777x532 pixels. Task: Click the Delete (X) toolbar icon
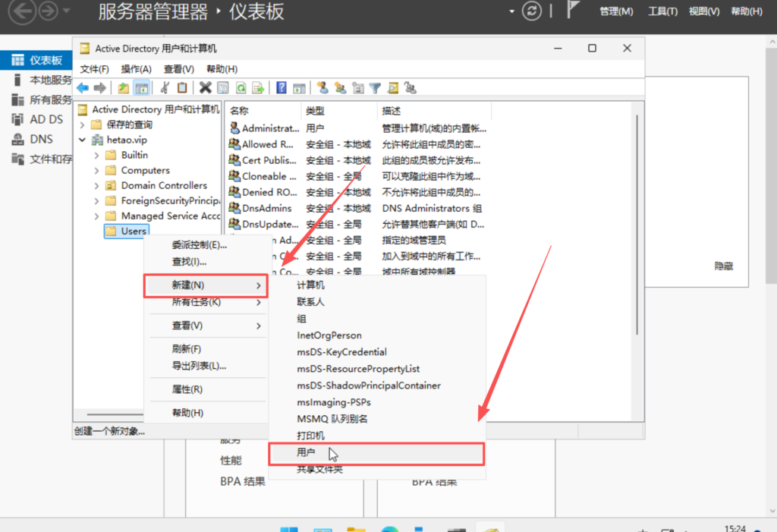[x=205, y=88]
